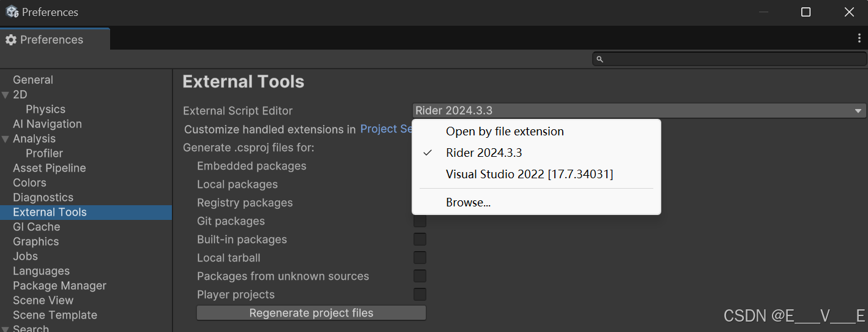The height and width of the screenshot is (332, 868).
Task: Close the Preferences window
Action: pos(848,12)
